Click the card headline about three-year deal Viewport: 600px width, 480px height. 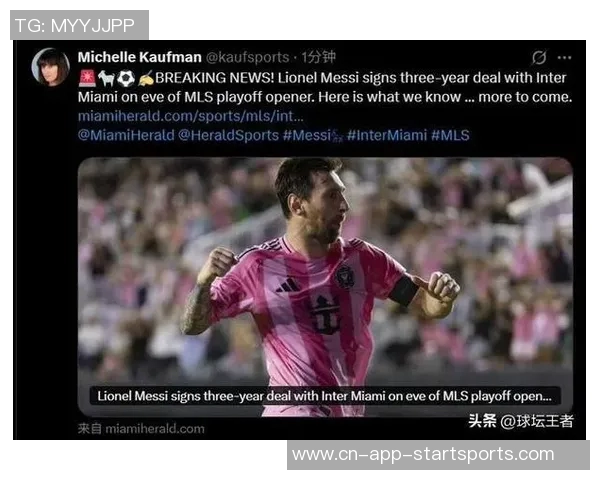pos(324,396)
